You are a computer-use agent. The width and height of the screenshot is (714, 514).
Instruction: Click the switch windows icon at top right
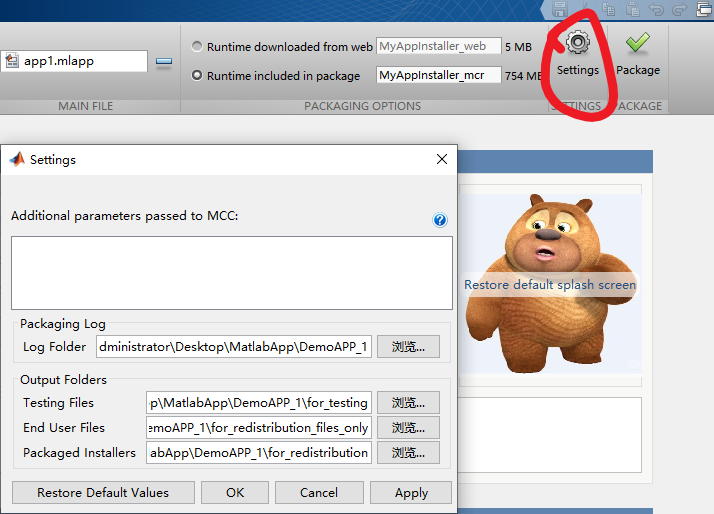click(x=704, y=9)
